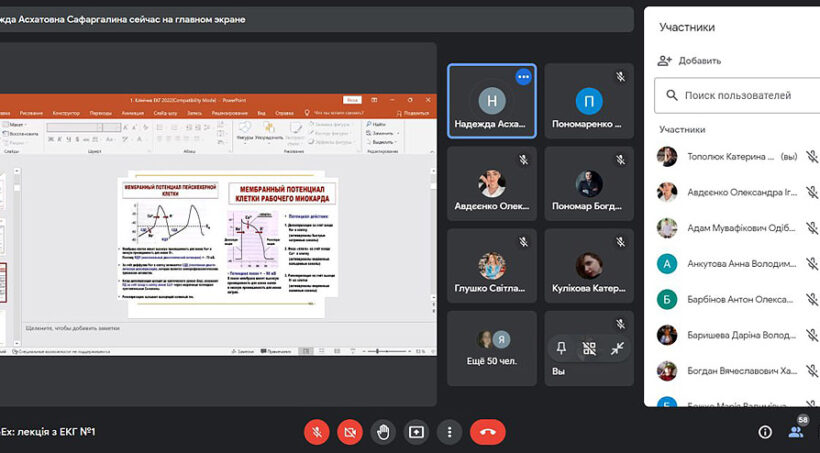820x453 pixels.
Task: Open Переходы tab in PowerPoint ribbon
Action: pos(100,113)
